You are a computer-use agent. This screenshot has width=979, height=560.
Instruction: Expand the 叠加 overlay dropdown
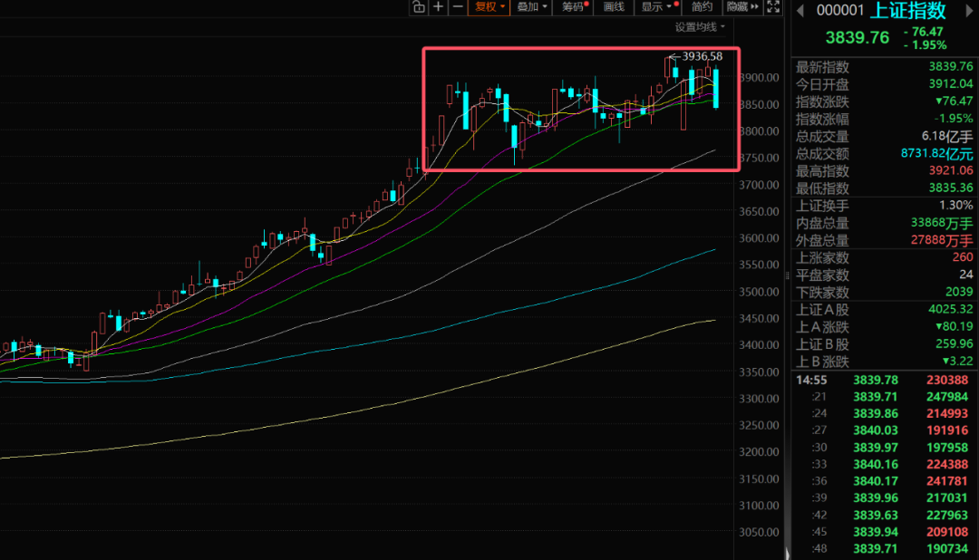coord(530,7)
